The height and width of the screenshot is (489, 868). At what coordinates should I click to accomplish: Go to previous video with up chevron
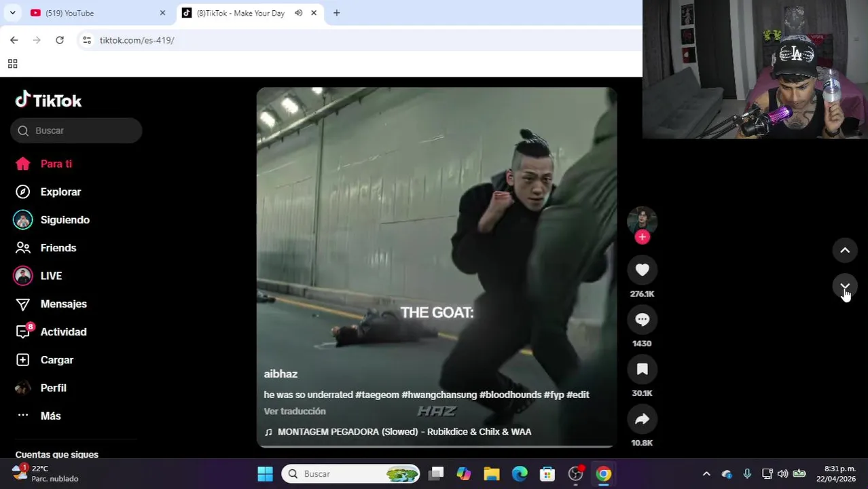(845, 250)
